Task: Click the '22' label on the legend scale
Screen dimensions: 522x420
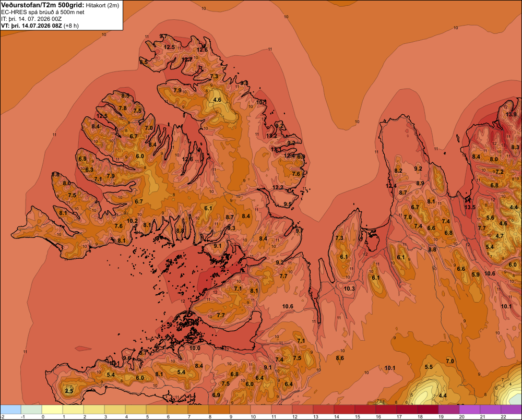Action: (x=503, y=417)
